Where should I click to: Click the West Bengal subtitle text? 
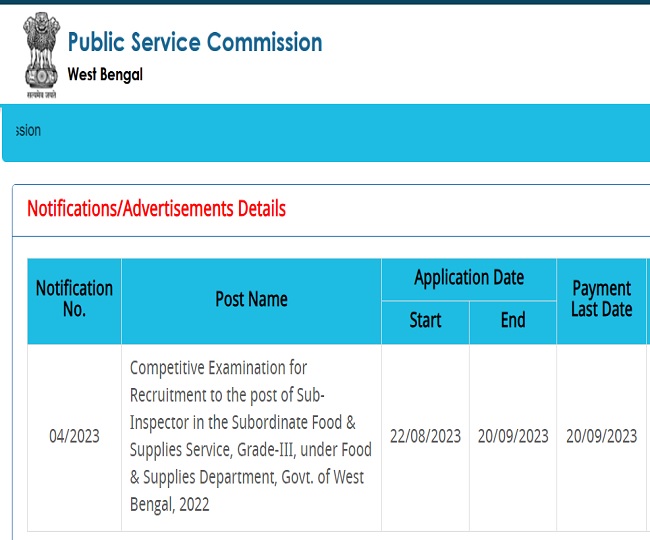[105, 75]
